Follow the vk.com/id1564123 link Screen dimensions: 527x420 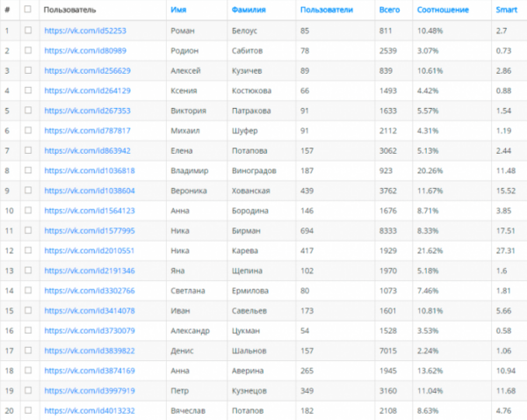[x=90, y=211]
